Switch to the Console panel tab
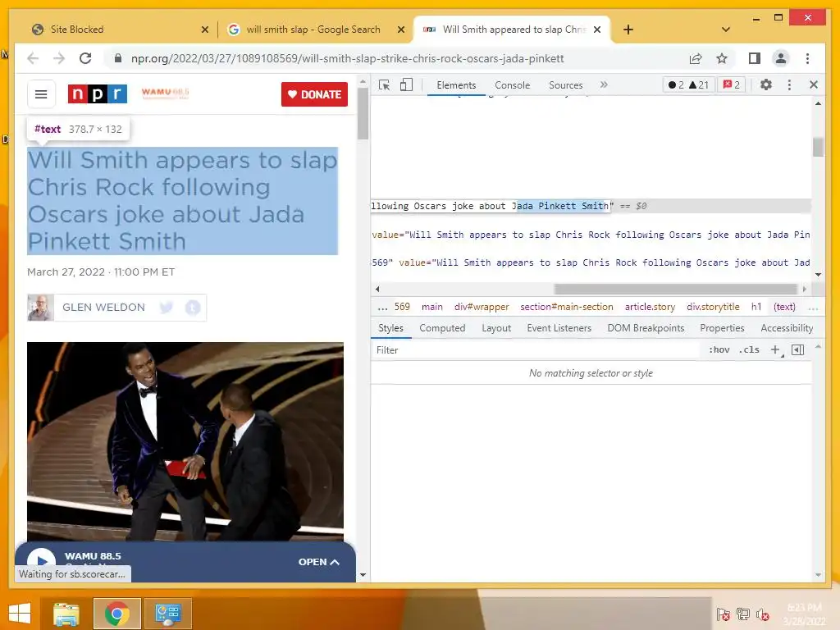Image resolution: width=840 pixels, height=630 pixels. [512, 85]
